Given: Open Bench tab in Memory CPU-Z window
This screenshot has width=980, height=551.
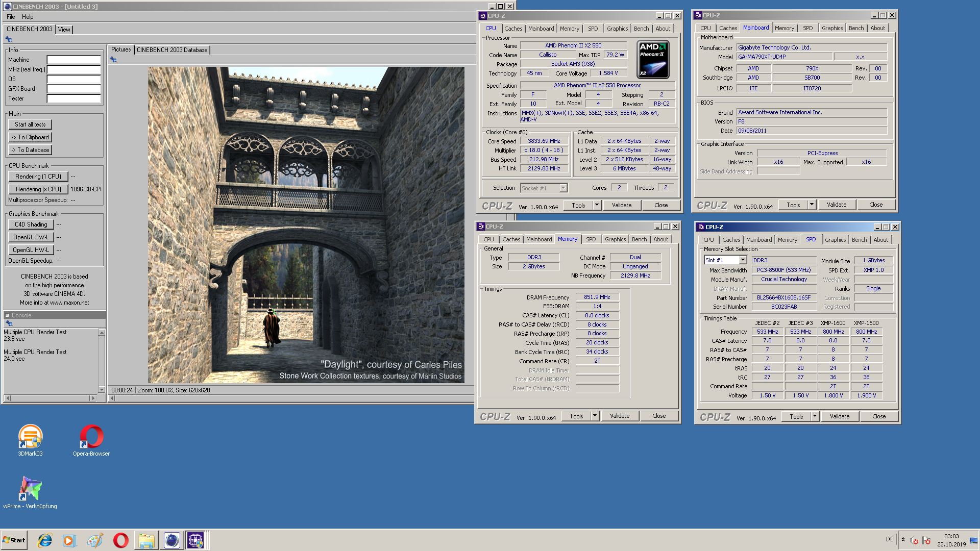Looking at the screenshot, I should [639, 239].
